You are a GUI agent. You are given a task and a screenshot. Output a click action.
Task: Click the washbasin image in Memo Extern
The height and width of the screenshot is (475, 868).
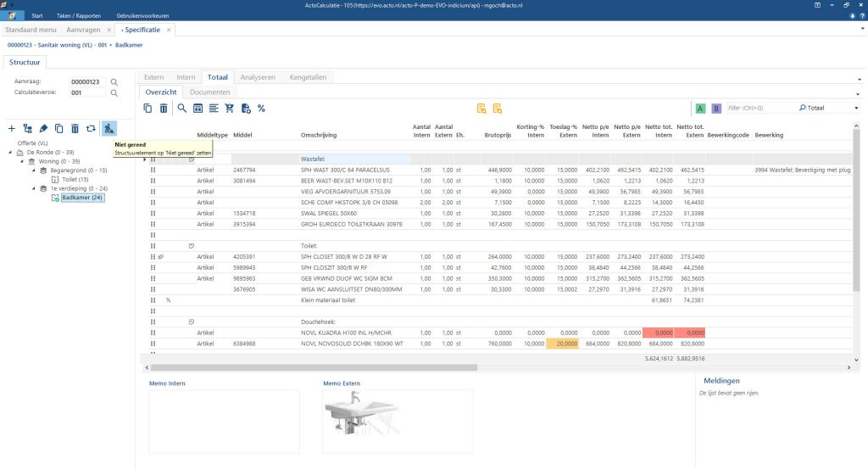coord(363,413)
